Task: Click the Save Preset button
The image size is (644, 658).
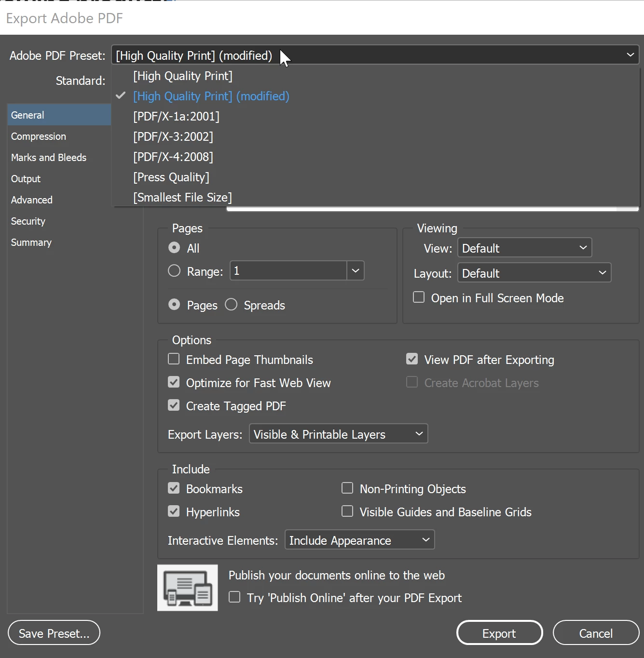Action: coord(54,633)
